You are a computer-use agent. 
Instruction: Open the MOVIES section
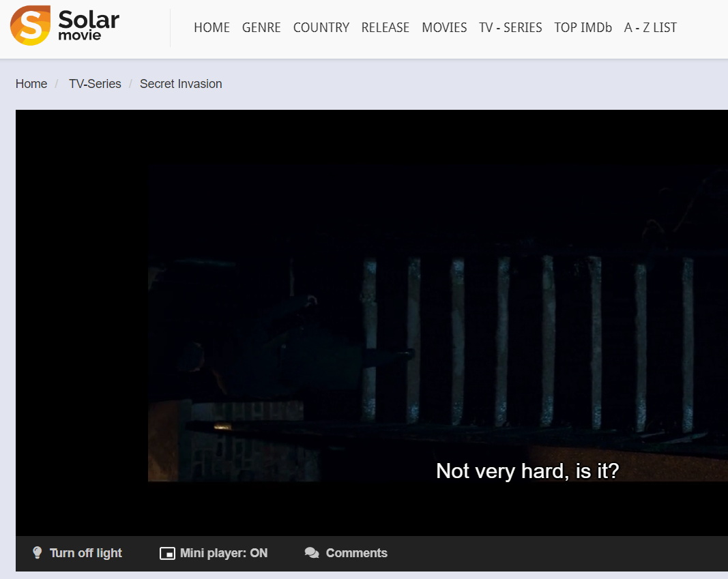(x=444, y=28)
